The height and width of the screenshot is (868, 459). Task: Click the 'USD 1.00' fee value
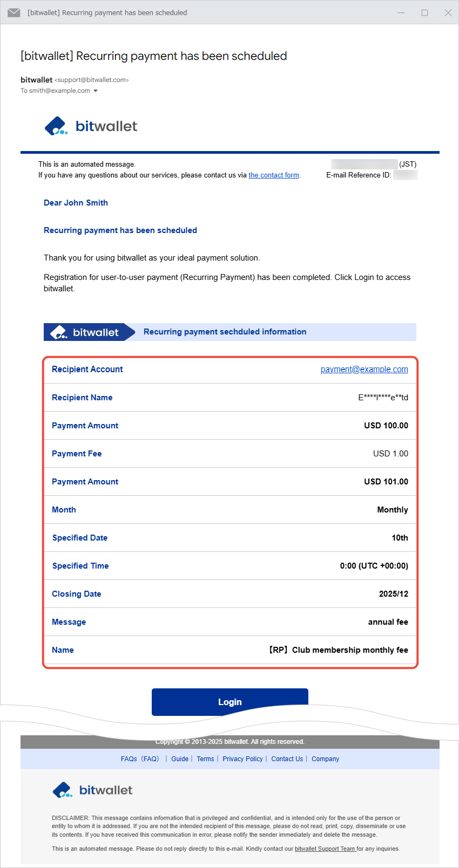point(390,454)
